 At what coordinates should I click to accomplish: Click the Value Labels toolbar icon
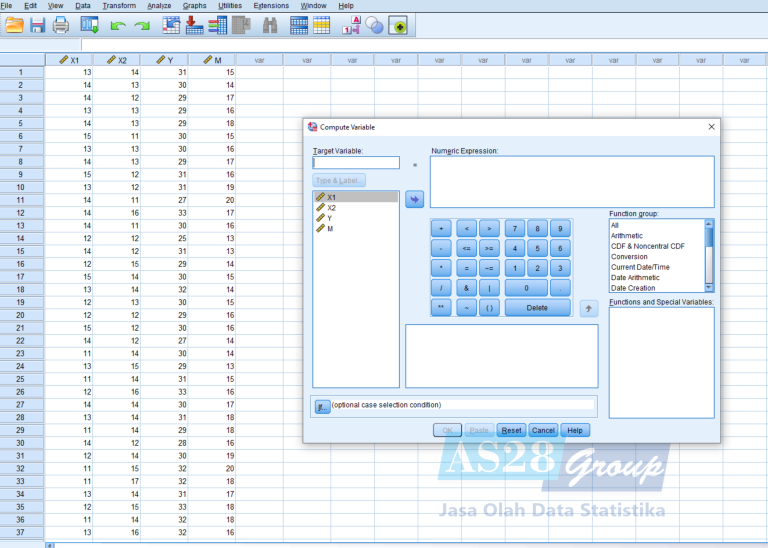click(x=351, y=25)
